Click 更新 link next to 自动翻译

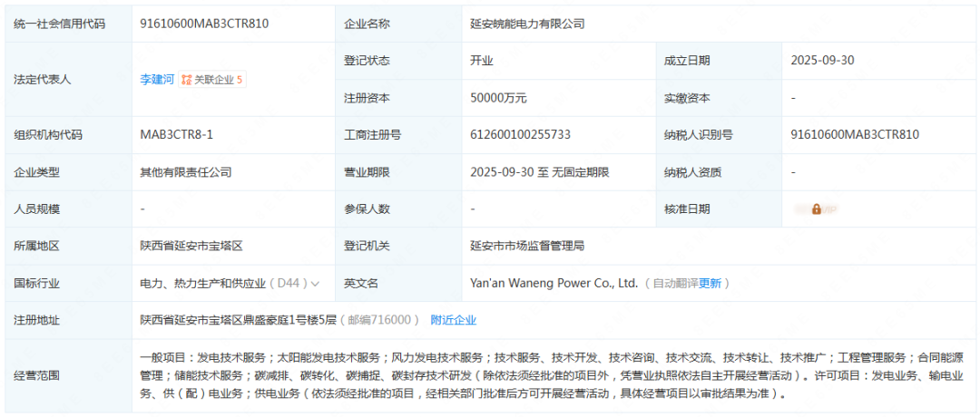click(x=710, y=284)
